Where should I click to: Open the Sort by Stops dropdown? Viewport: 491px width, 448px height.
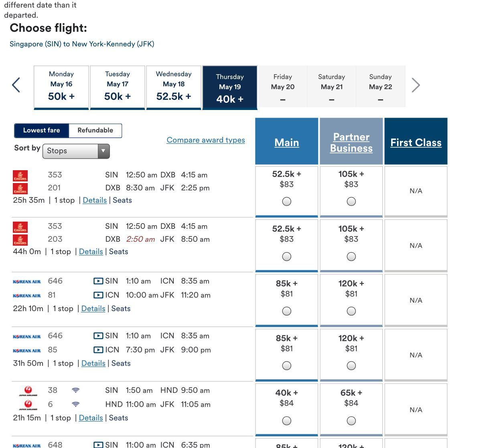click(76, 151)
